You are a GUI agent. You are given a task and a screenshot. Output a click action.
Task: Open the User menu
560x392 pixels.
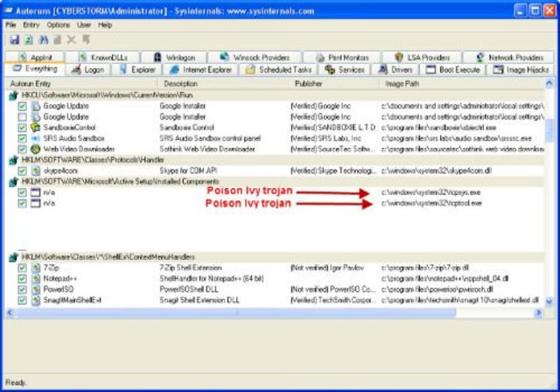[x=84, y=25]
